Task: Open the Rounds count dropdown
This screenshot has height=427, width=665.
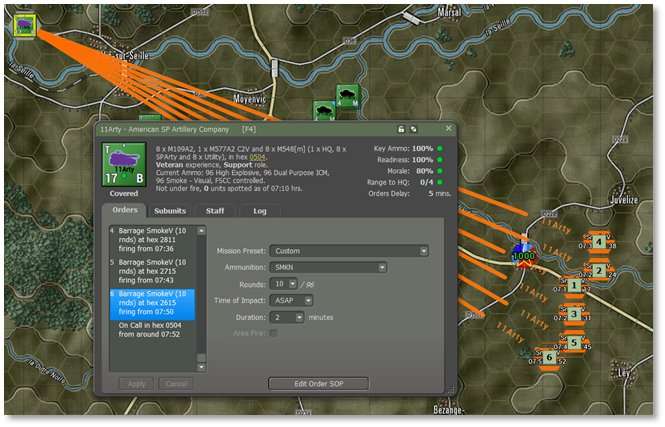Action: click(x=297, y=284)
